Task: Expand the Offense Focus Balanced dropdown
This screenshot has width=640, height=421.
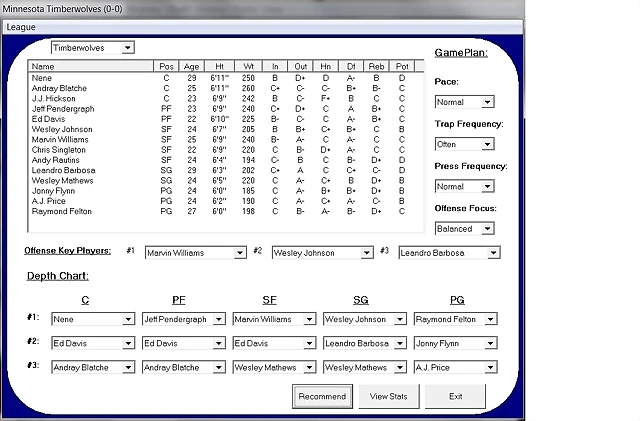Action: [x=465, y=229]
